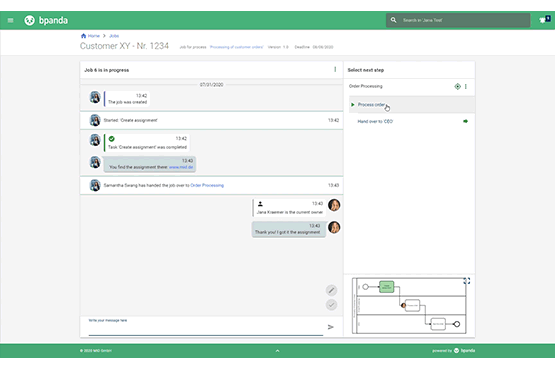The width and height of the screenshot is (555, 369).
Task: Click the message text input field
Action: [x=206, y=326]
